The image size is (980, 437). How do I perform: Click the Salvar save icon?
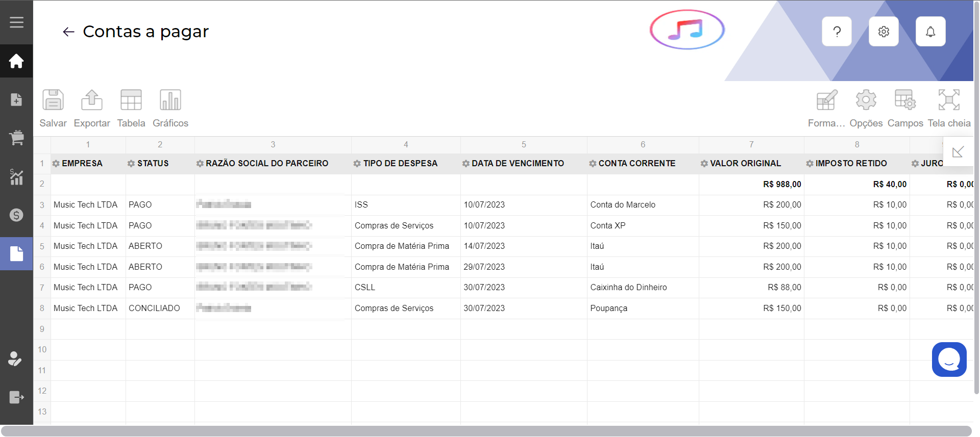click(x=53, y=100)
